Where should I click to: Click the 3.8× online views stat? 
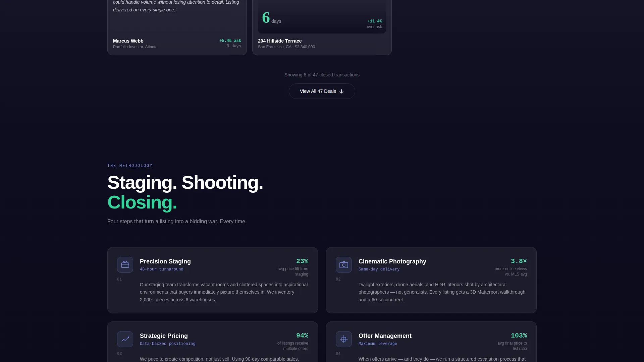pos(519,261)
